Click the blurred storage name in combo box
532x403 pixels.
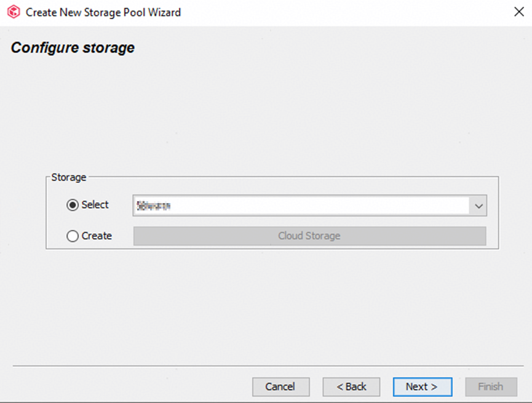pyautogui.click(x=154, y=207)
